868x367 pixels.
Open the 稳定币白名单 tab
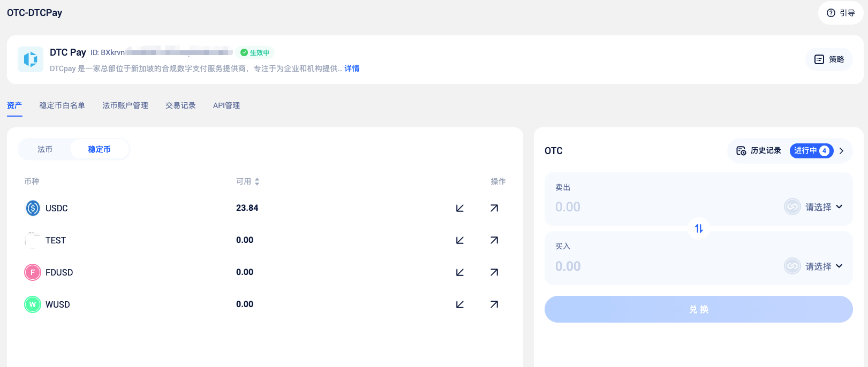(62, 105)
